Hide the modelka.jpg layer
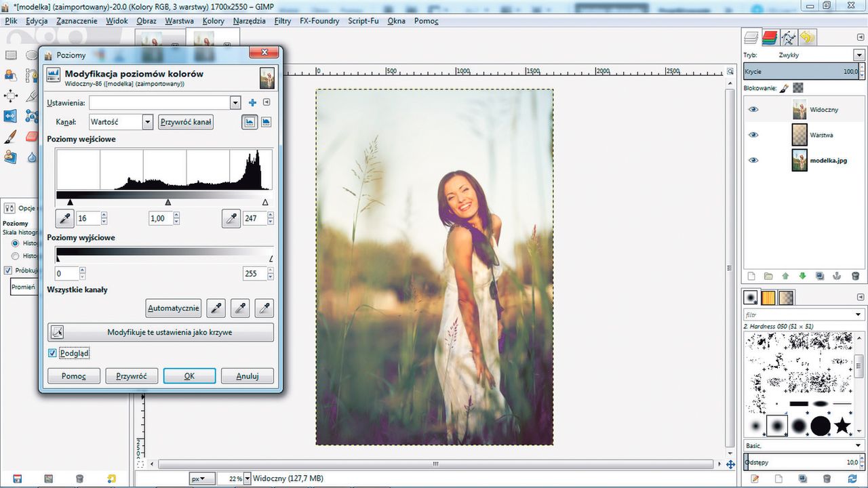 753,161
